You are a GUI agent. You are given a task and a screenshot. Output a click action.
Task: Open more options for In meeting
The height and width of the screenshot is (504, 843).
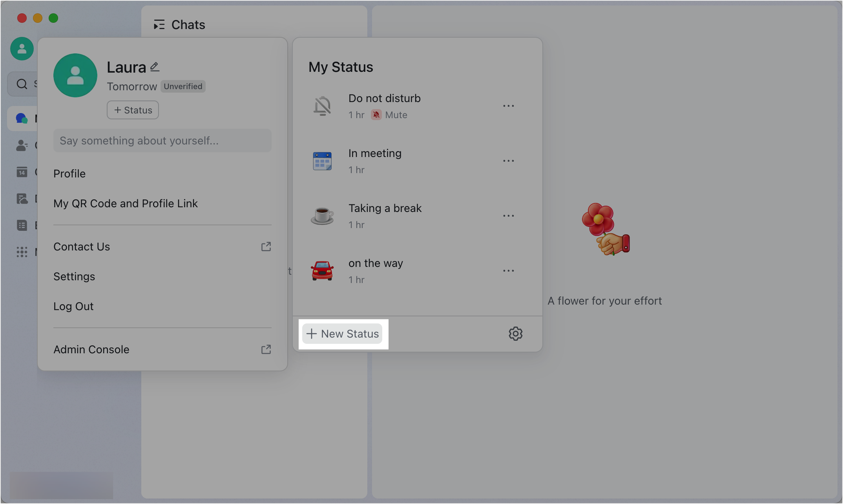coord(508,161)
